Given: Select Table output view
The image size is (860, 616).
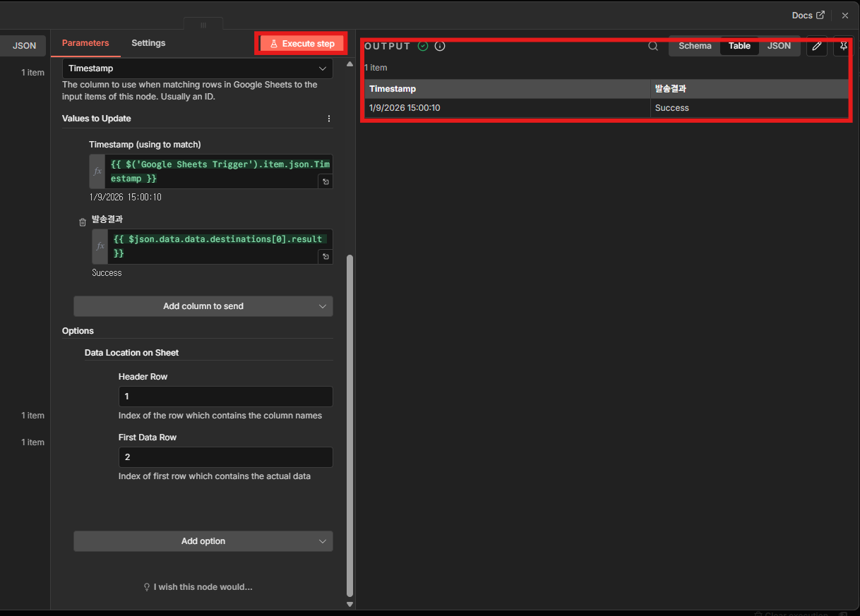Looking at the screenshot, I should (739, 46).
